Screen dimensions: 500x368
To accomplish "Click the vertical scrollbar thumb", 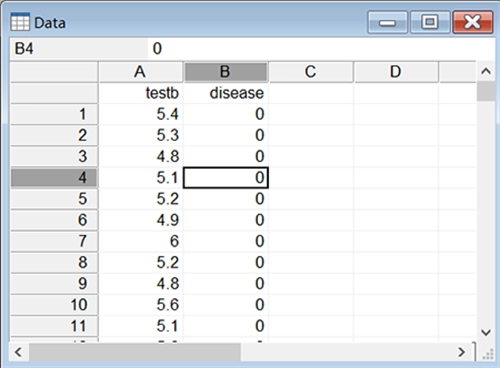I will (486, 91).
